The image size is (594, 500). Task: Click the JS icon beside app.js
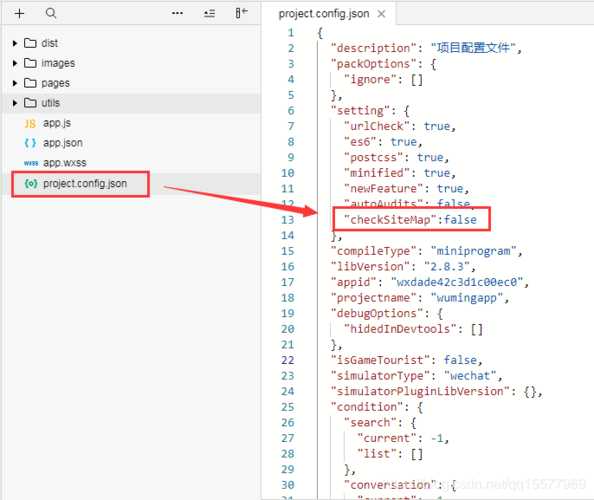[30, 123]
